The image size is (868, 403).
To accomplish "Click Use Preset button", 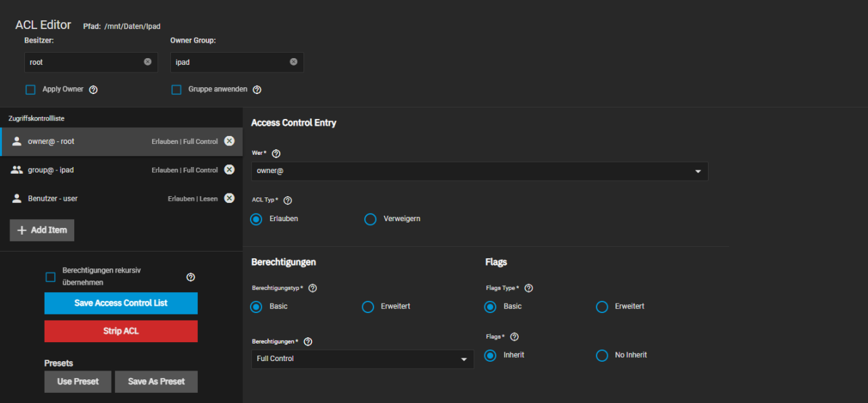I will [x=78, y=381].
